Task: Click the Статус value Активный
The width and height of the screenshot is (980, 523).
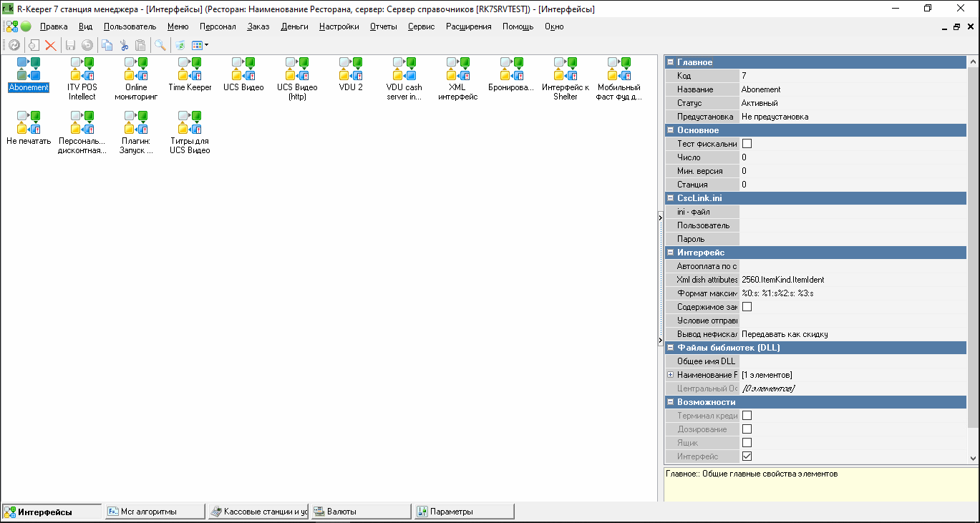Action: click(x=853, y=103)
